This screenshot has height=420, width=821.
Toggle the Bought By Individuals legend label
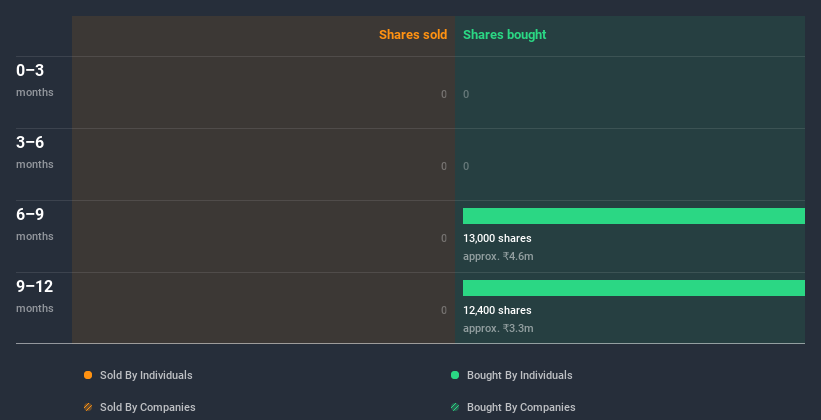[x=519, y=375]
